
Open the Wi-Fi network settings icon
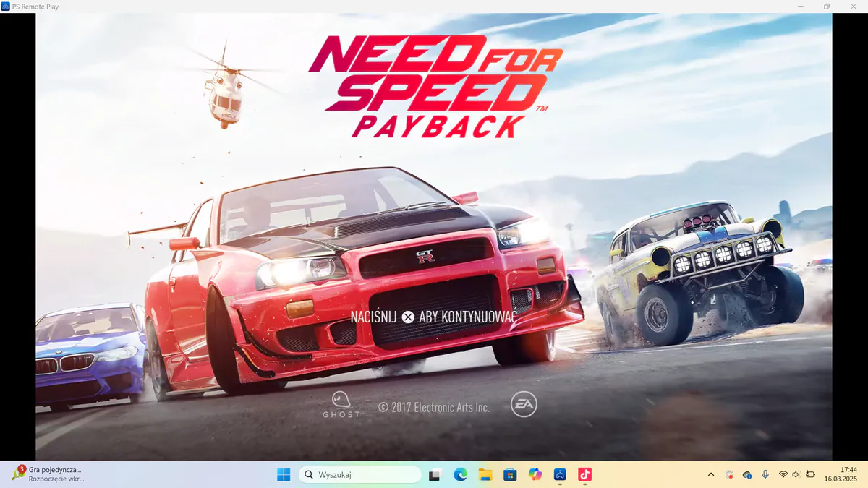(783, 474)
